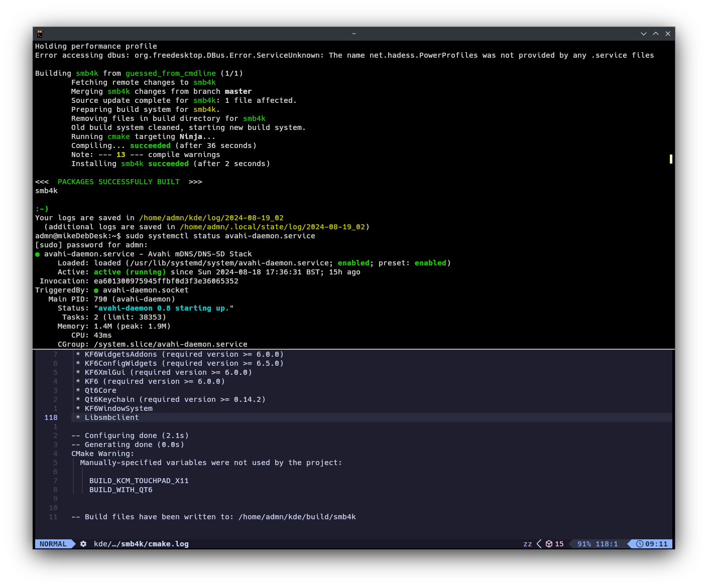Click 'sudo systemctl status avahi-daemon.service' command
708x588 pixels.
(220, 236)
